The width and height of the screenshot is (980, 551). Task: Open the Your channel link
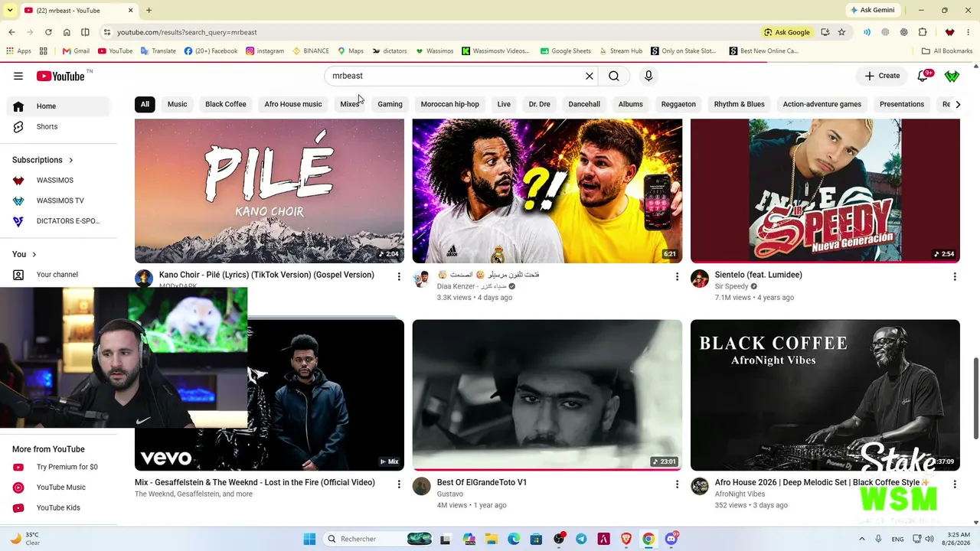tap(60, 275)
